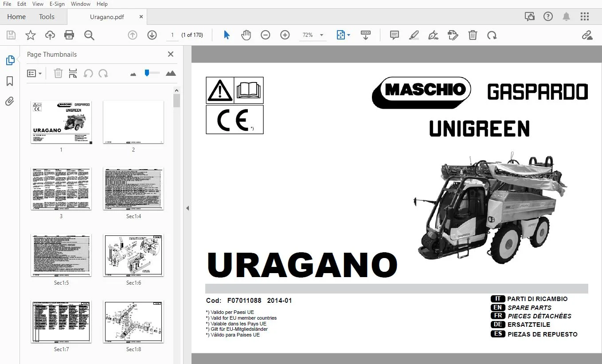Open the sign document pen tool

pyautogui.click(x=434, y=35)
